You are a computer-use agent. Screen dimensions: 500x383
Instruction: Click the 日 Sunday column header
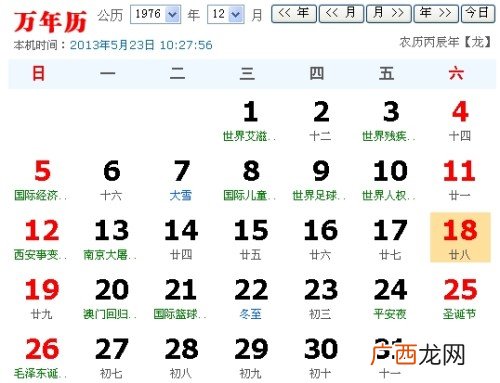tap(38, 73)
